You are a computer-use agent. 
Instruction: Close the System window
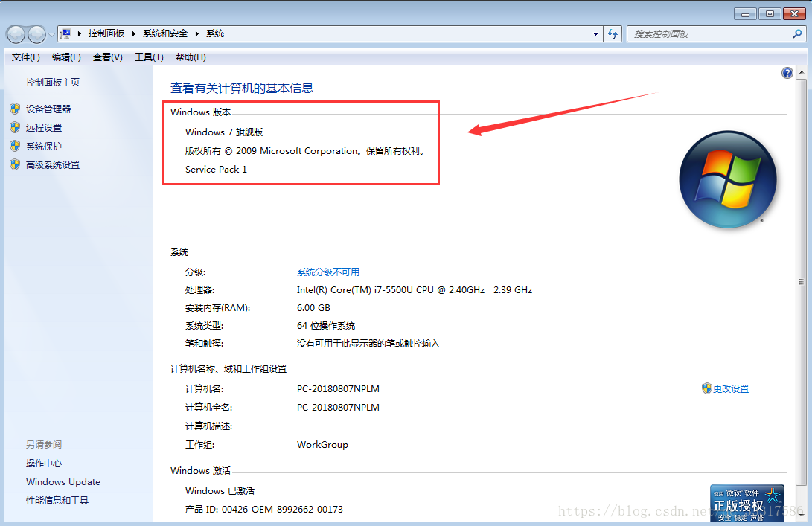coord(794,14)
